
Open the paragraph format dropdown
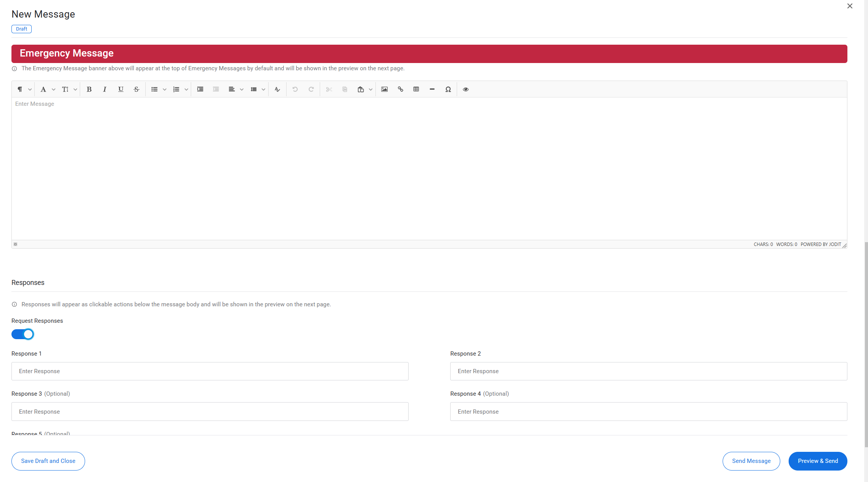[x=29, y=89]
